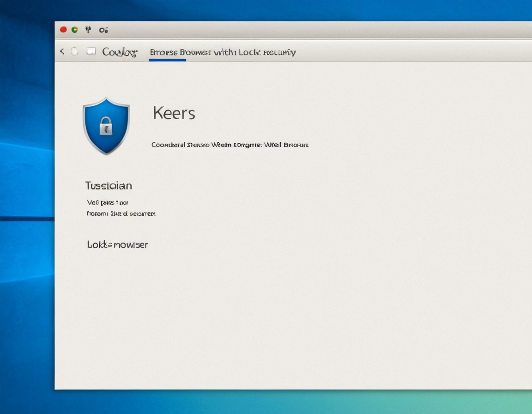Screen dimensions: 532x414
Task: Click the Veo pairs text line
Action: 107,202
